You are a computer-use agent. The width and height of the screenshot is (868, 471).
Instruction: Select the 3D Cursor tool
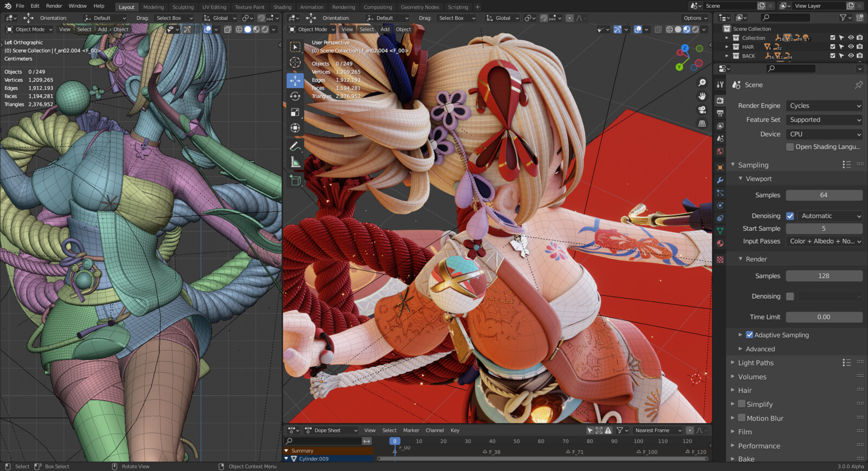(x=295, y=62)
